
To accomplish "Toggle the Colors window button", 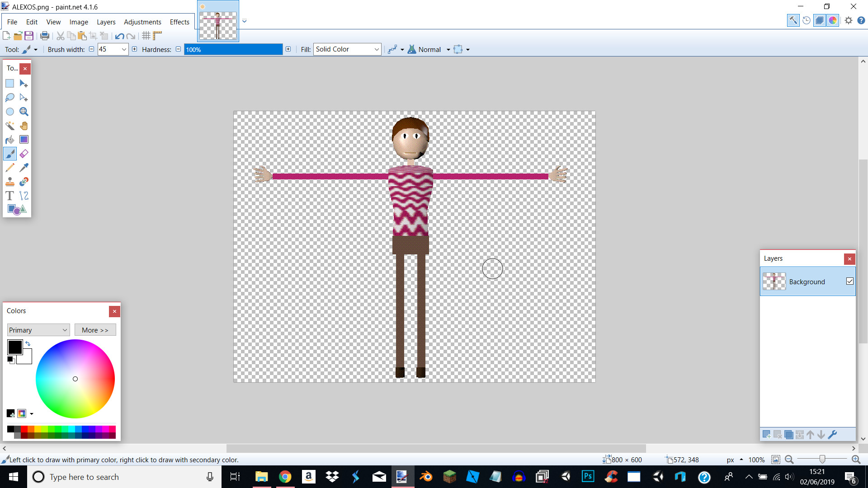I will pos(832,20).
